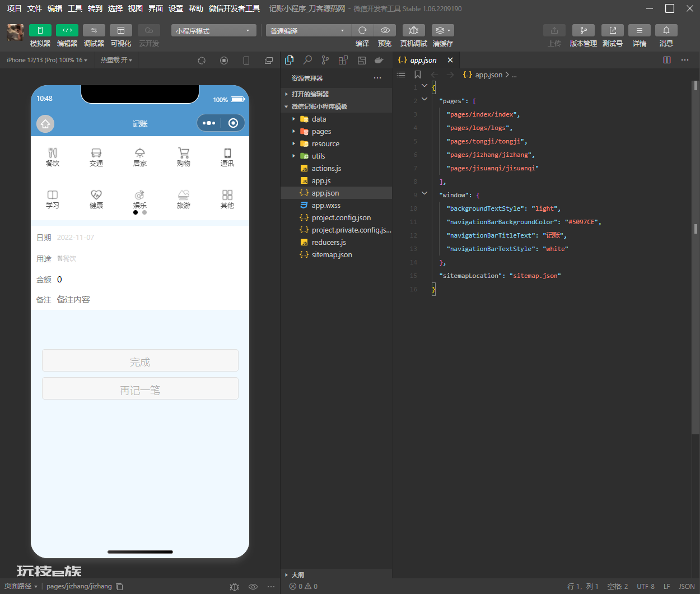The height and width of the screenshot is (594, 700).
Task: Expand the resource folder
Action: pos(336,143)
